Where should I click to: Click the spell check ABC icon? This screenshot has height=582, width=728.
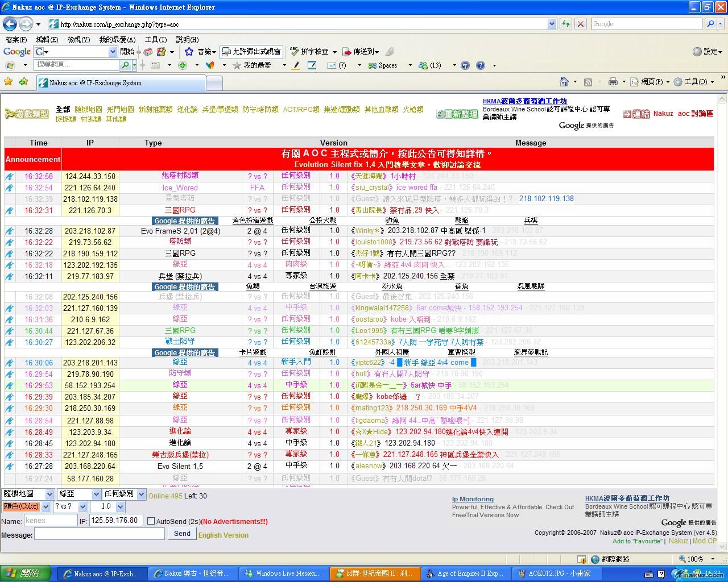pyautogui.click(x=294, y=51)
